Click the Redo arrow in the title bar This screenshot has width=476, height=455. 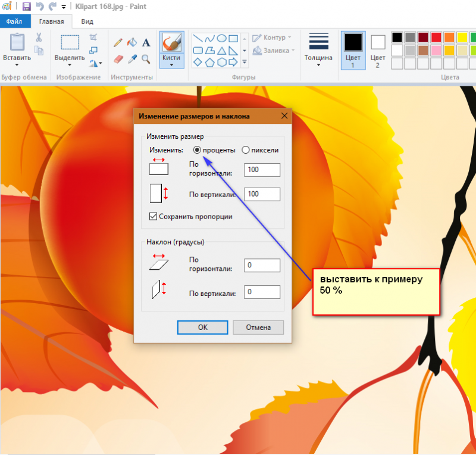52,7
